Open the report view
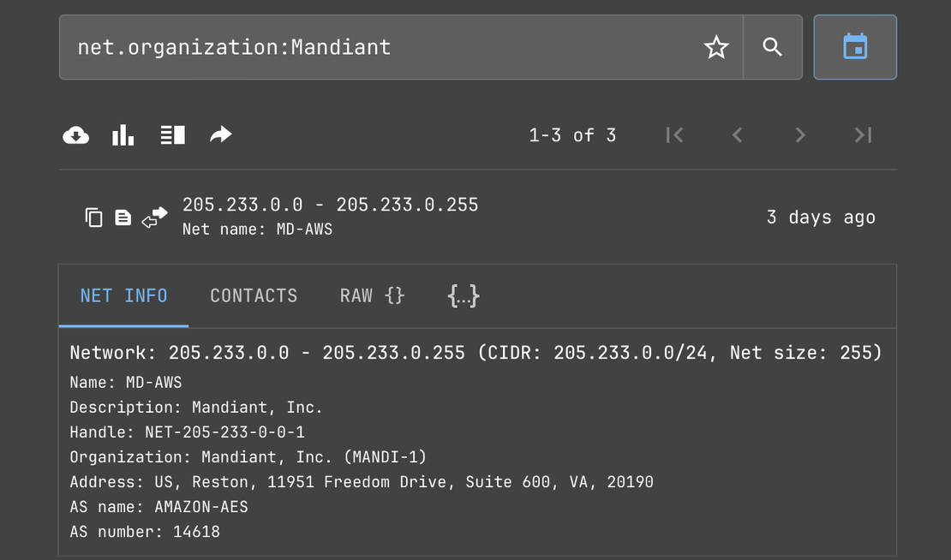Screen dimensions: 951x560 (x=172, y=134)
